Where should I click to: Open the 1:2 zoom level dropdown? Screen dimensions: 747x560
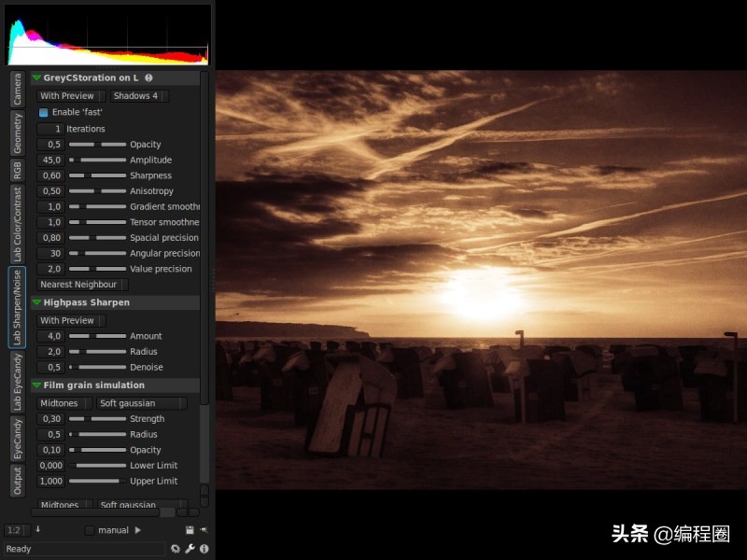pyautogui.click(x=17, y=530)
